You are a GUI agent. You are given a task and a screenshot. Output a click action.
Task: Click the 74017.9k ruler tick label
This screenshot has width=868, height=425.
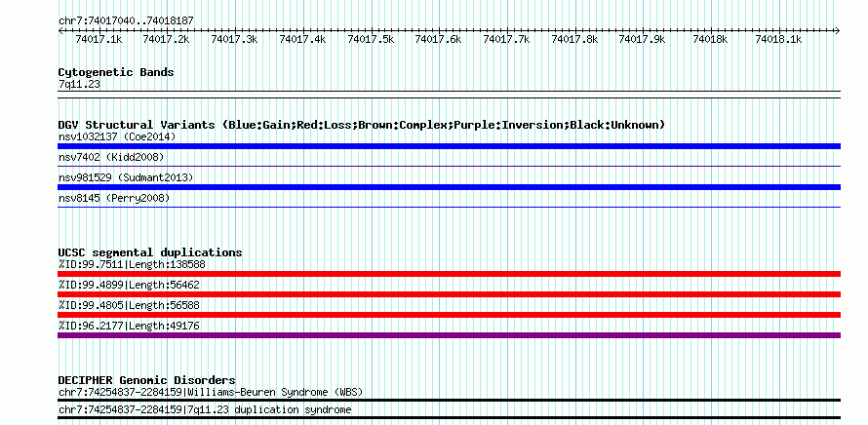pyautogui.click(x=642, y=39)
